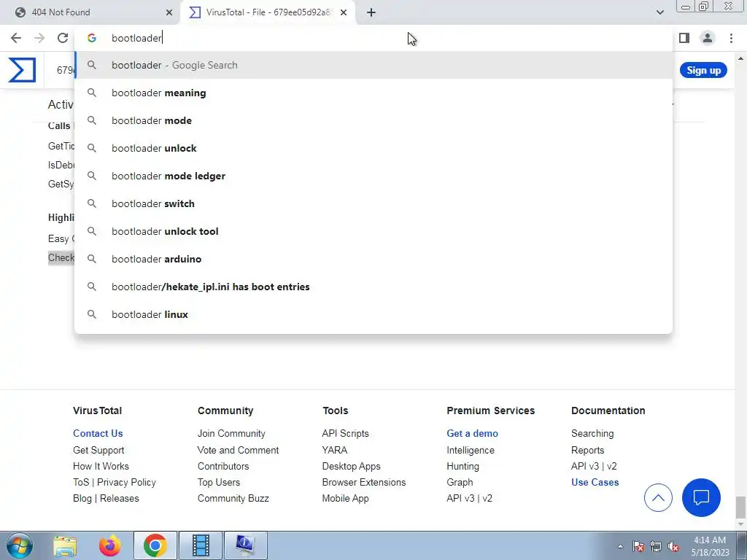Open the Top Users link

tap(219, 483)
